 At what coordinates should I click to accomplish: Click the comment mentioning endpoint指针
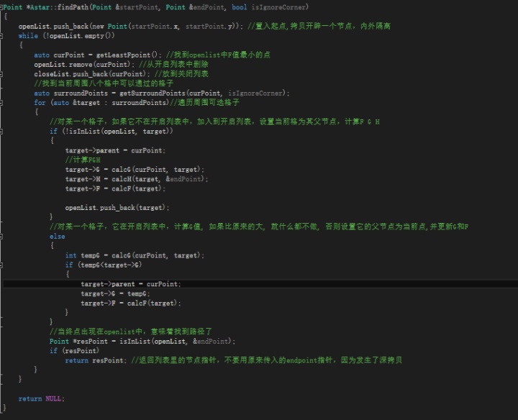[267, 360]
